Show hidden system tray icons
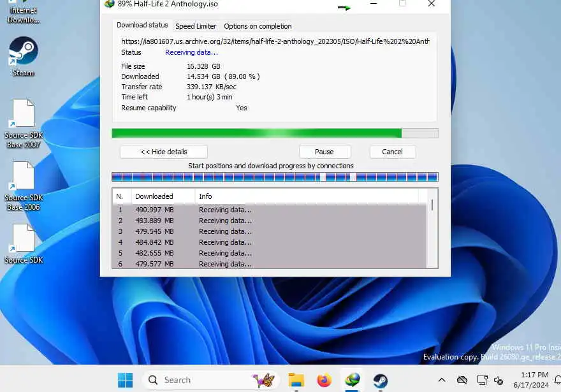 442,380
